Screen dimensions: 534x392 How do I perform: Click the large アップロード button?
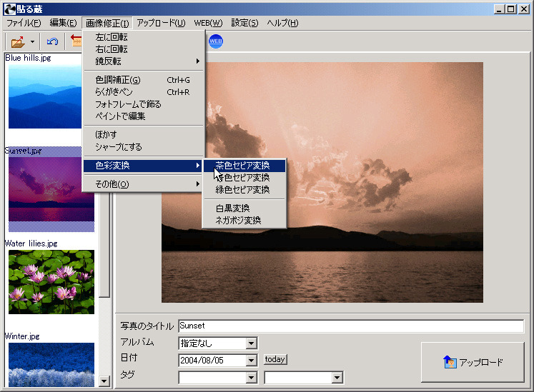(473, 362)
